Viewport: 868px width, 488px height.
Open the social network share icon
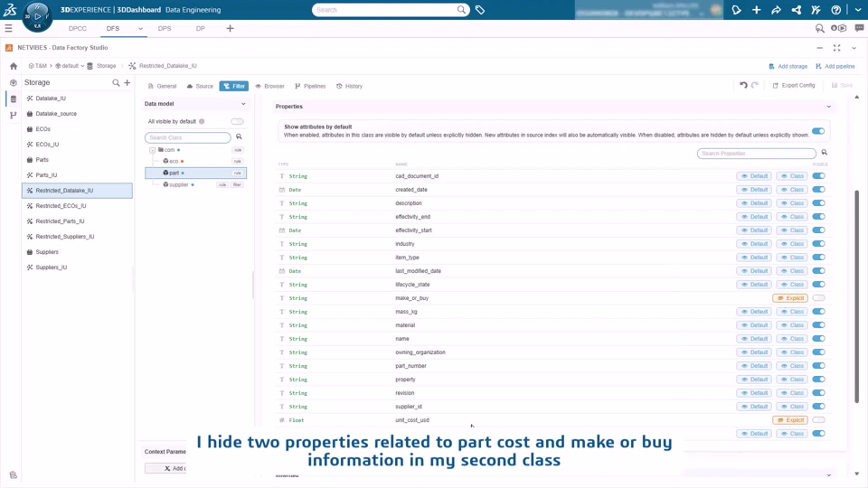pos(796,10)
